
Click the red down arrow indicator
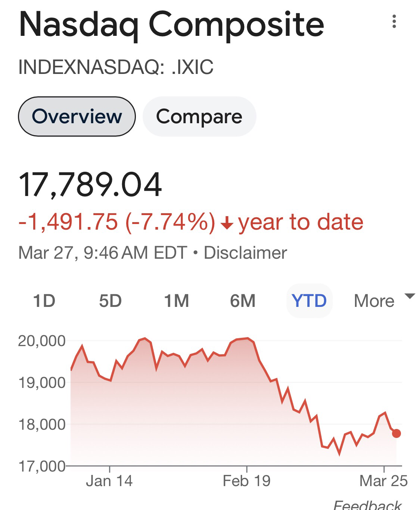(x=227, y=223)
